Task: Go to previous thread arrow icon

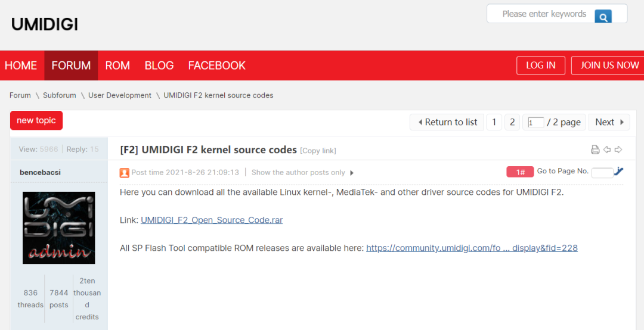Action: click(607, 150)
